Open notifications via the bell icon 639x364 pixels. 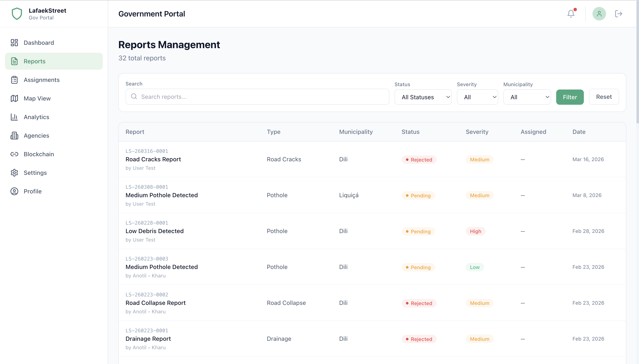[x=571, y=14]
